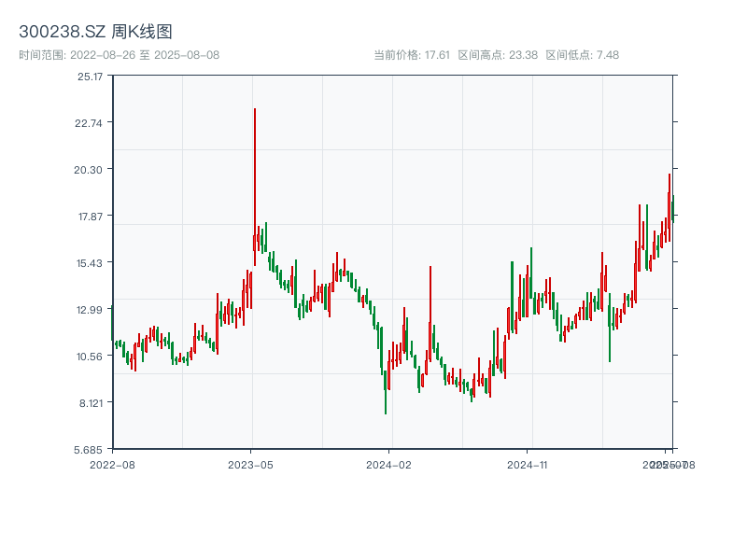Click the current price value 当前价格: 17.61
Viewport: 747px width, 560px height.
pos(412,55)
